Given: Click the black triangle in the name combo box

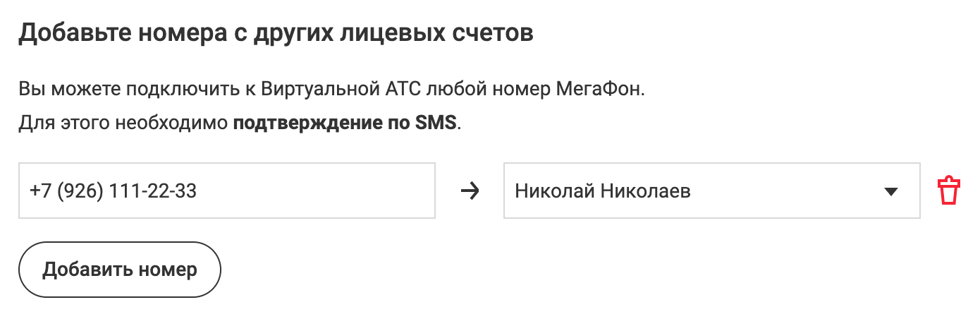Looking at the screenshot, I should tap(890, 191).
